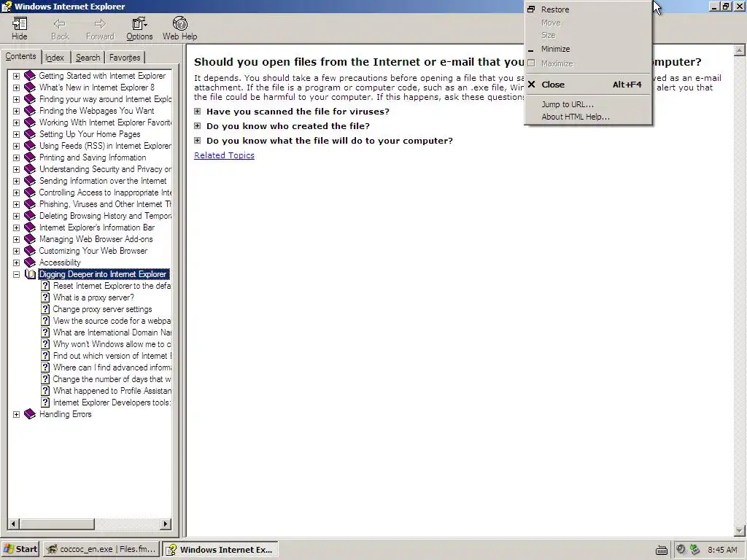Expand the Sending Information over the Internet node

16,181
